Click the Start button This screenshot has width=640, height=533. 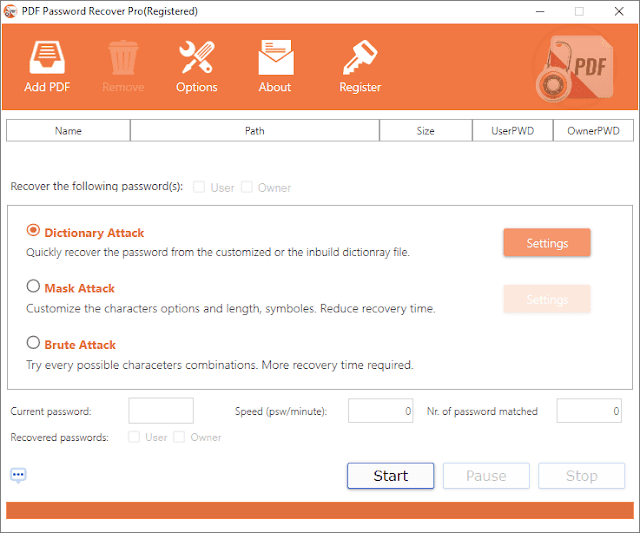coord(391,476)
